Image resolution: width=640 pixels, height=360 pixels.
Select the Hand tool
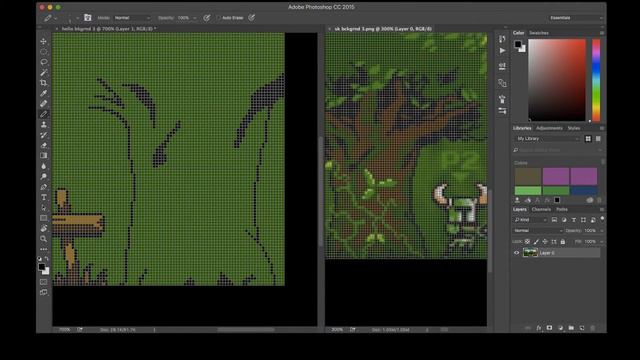(x=44, y=228)
